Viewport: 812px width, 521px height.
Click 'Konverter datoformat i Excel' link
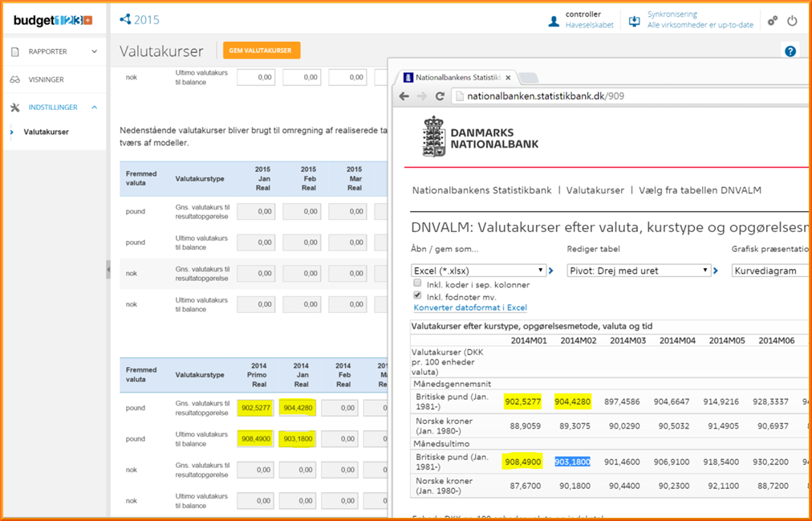tap(470, 307)
